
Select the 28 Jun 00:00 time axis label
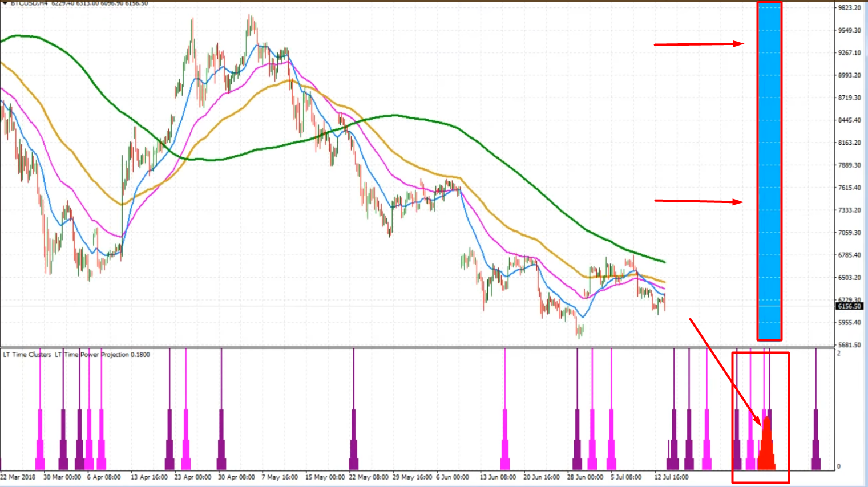[585, 477]
